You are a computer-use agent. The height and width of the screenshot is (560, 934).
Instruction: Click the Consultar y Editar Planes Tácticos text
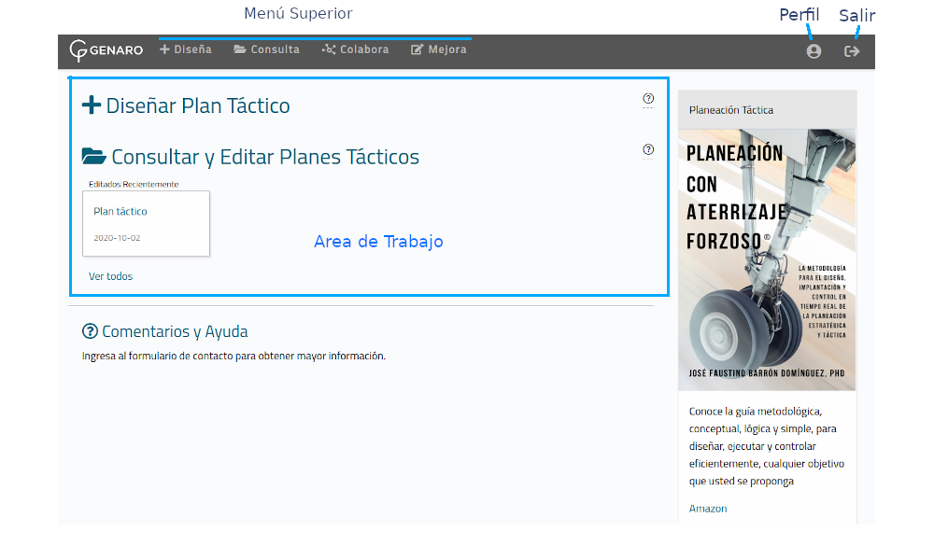pos(265,157)
